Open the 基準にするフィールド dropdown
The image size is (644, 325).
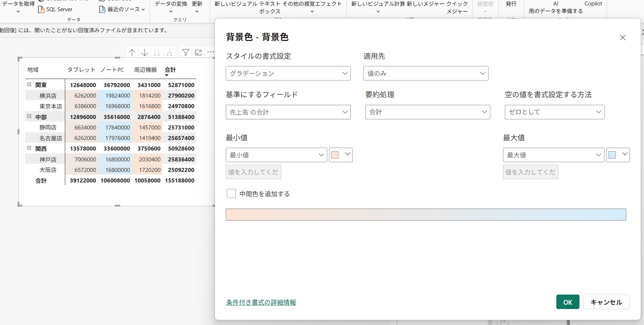(x=288, y=112)
